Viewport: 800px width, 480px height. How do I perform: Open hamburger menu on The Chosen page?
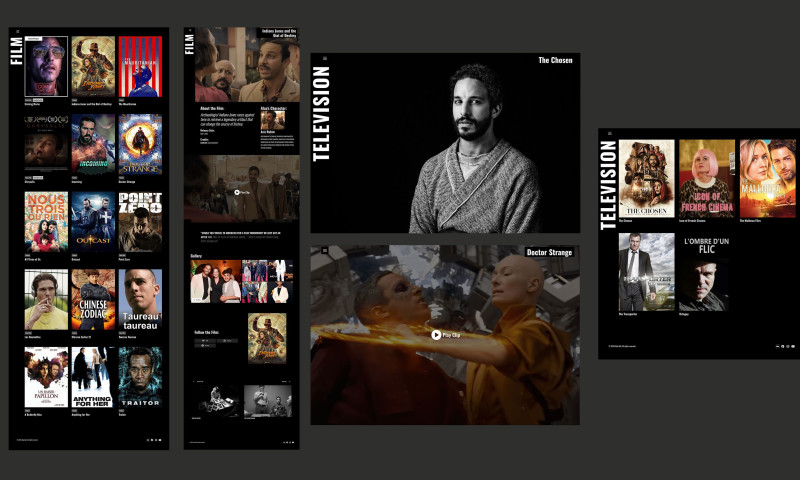(325, 59)
